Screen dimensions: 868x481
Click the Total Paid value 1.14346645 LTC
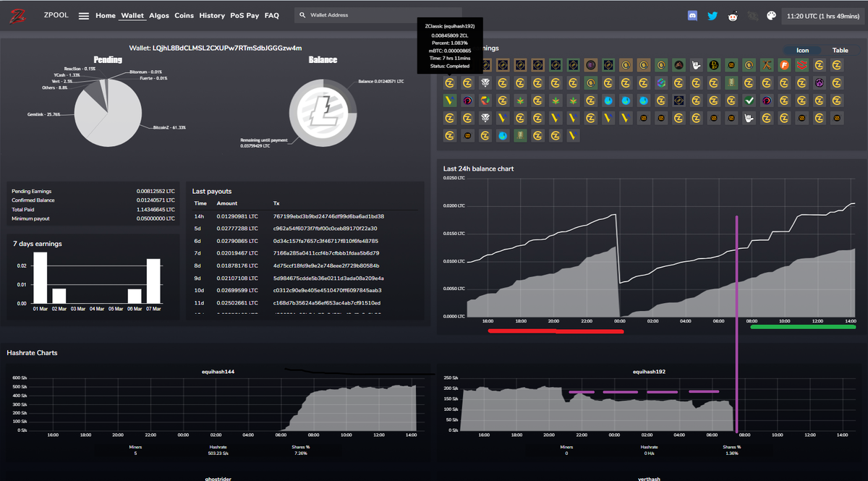[156, 209]
